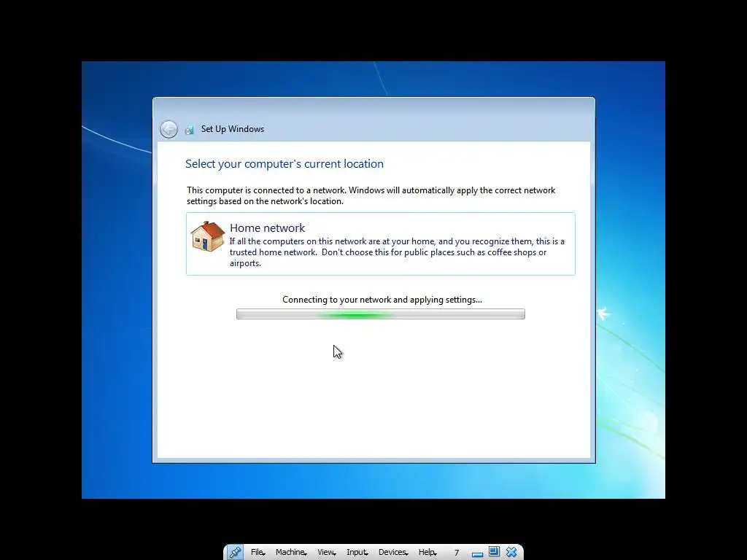Screen dimensions: 747x560
Task: Close the VM with the X icon
Action: tap(511, 552)
